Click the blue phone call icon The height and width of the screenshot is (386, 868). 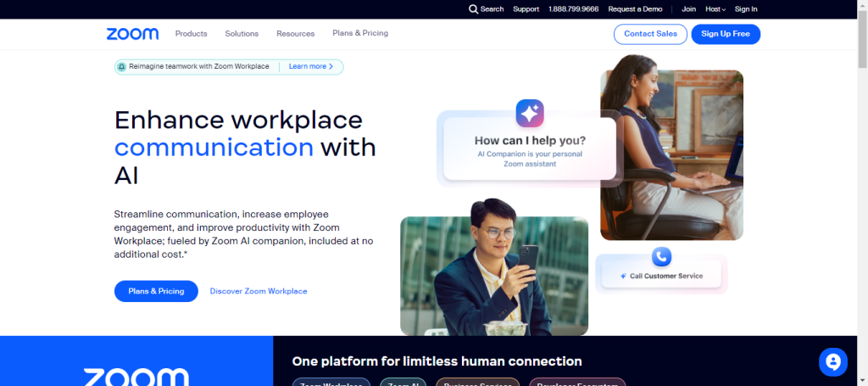(x=661, y=256)
